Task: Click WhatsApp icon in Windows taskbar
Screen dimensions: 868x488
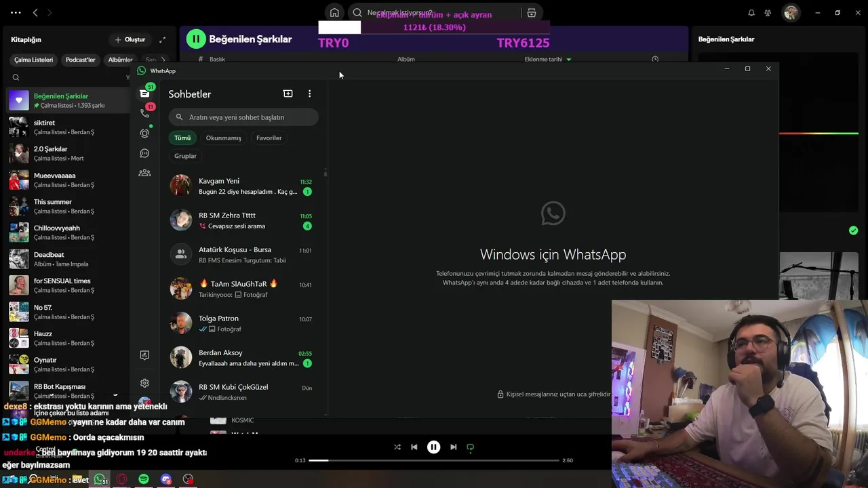Action: (100, 479)
